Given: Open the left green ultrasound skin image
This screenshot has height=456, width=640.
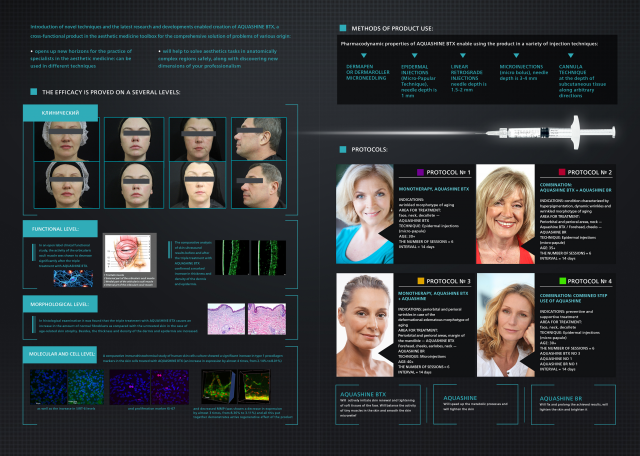Looking at the screenshot, I should (231, 258).
